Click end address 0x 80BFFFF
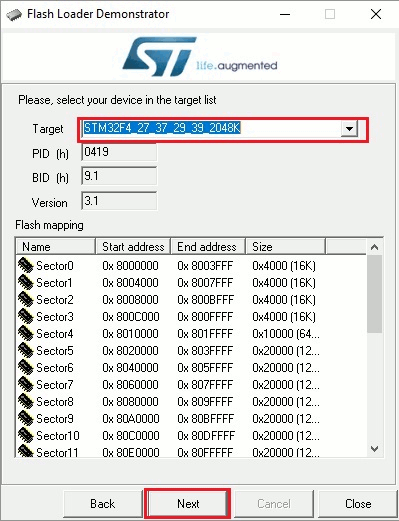The height and width of the screenshot is (521, 399). coord(205,419)
